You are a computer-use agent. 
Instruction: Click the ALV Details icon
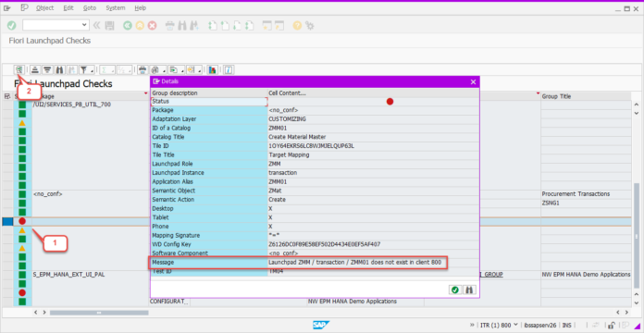tap(19, 69)
